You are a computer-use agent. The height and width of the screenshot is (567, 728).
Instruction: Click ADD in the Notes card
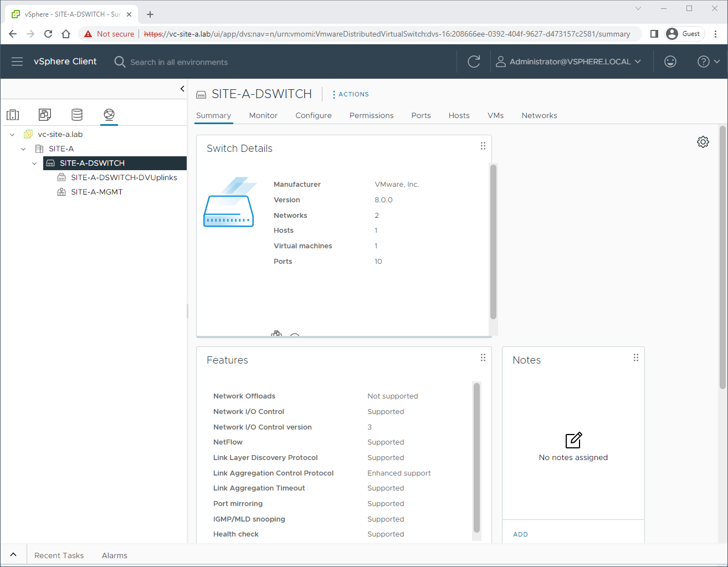click(x=520, y=534)
